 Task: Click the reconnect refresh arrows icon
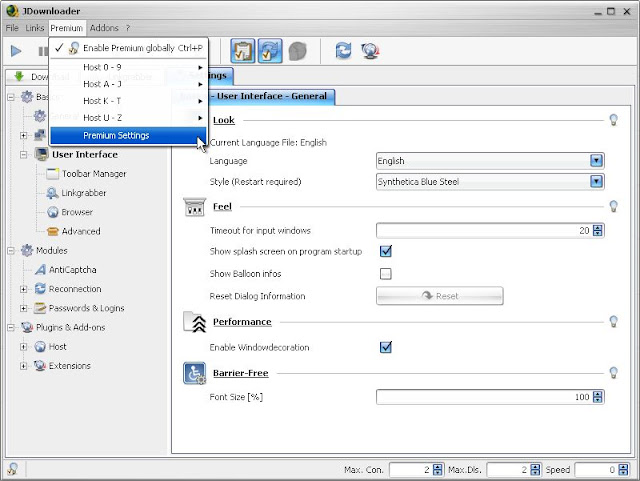pos(343,51)
